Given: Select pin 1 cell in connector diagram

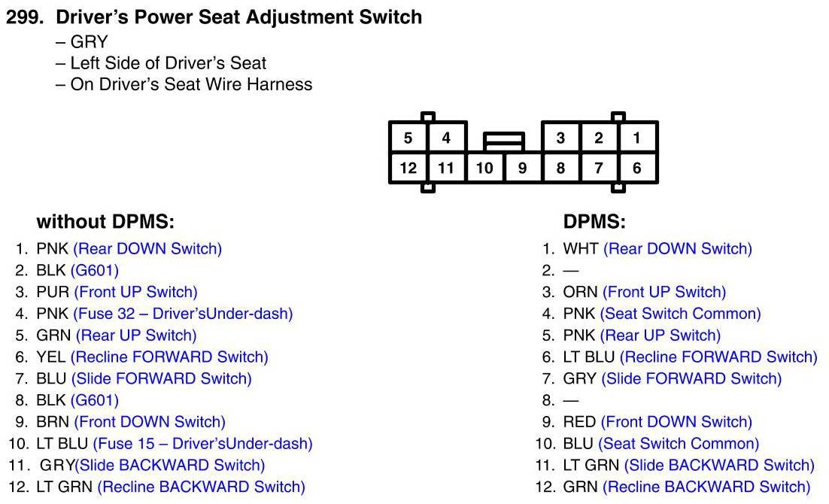Looking at the screenshot, I should pos(636,138).
